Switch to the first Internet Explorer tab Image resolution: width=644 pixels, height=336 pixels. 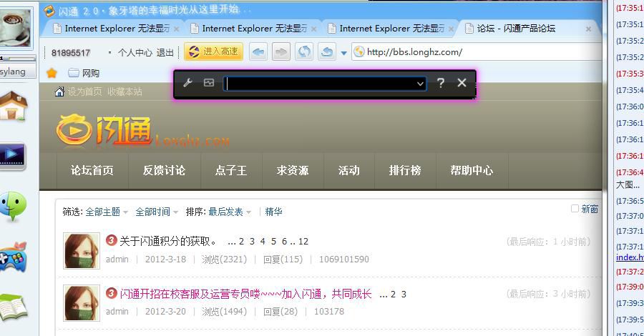pyautogui.click(x=117, y=29)
